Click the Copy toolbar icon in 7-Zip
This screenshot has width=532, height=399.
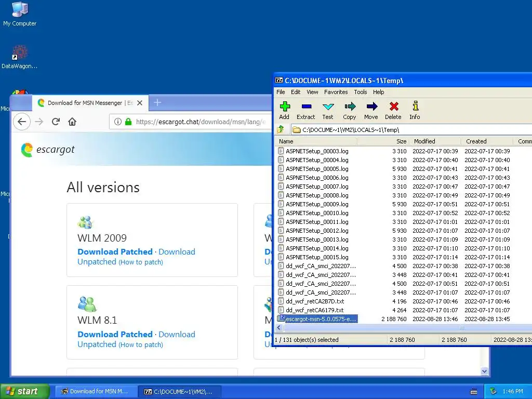click(x=350, y=111)
